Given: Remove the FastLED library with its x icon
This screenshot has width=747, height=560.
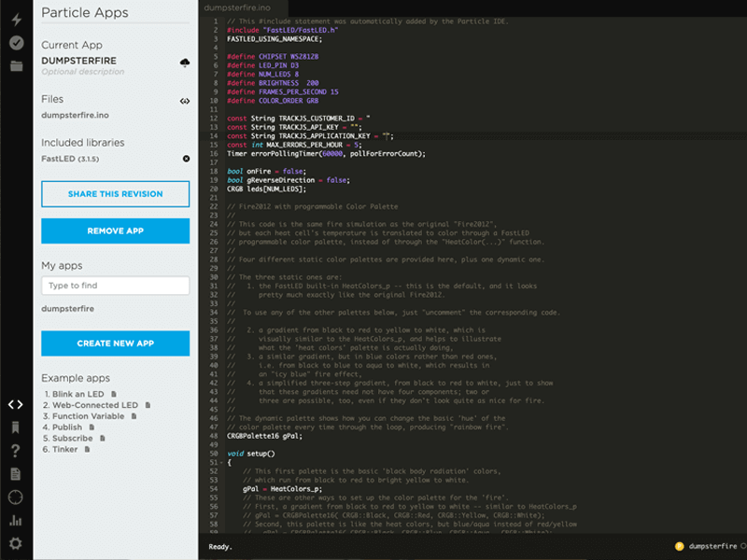Looking at the screenshot, I should (186, 159).
